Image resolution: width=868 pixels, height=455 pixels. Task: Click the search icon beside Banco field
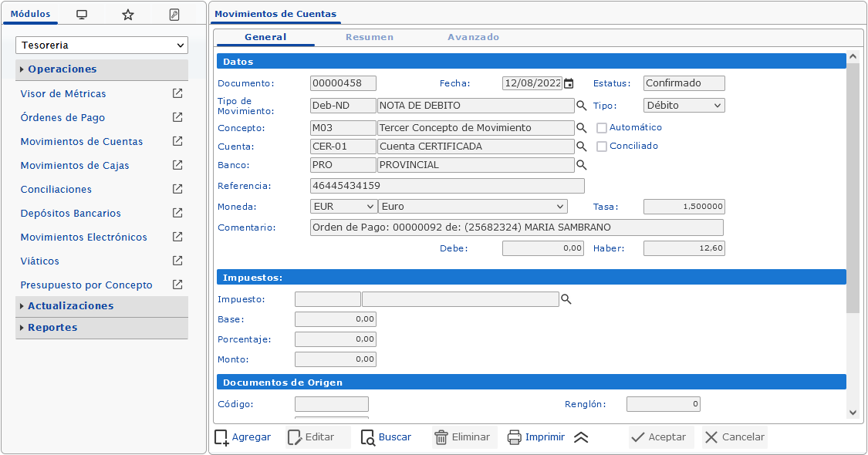(582, 165)
